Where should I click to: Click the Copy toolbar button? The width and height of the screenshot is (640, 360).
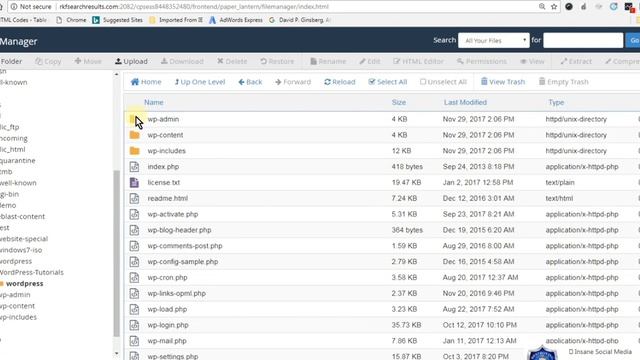(48, 61)
